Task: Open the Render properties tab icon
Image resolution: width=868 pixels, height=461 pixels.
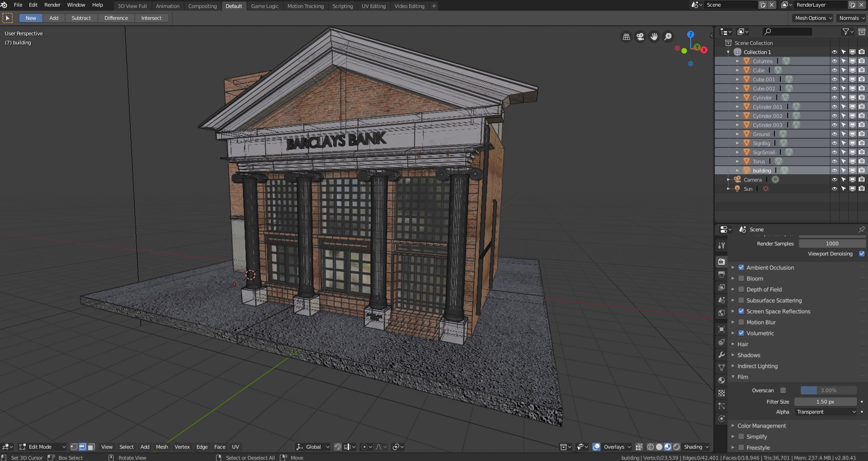Action: [722, 261]
